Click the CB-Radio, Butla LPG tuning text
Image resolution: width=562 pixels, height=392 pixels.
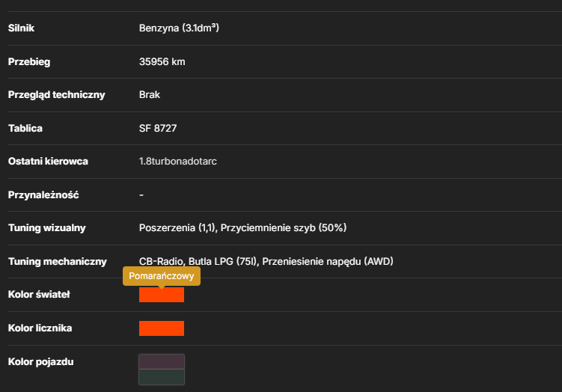tap(266, 262)
